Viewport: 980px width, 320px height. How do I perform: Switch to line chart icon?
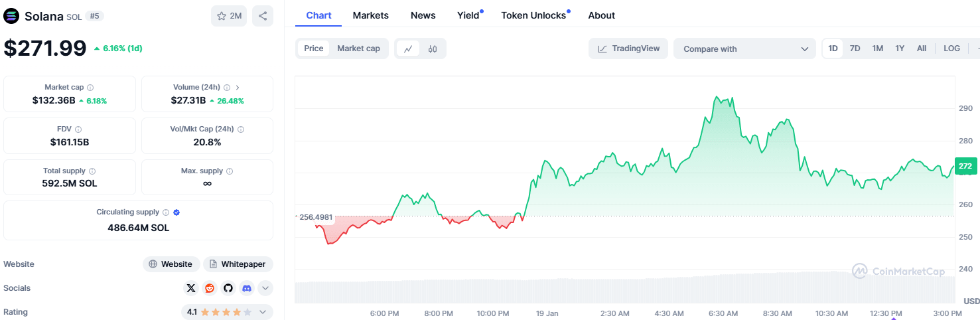click(408, 48)
